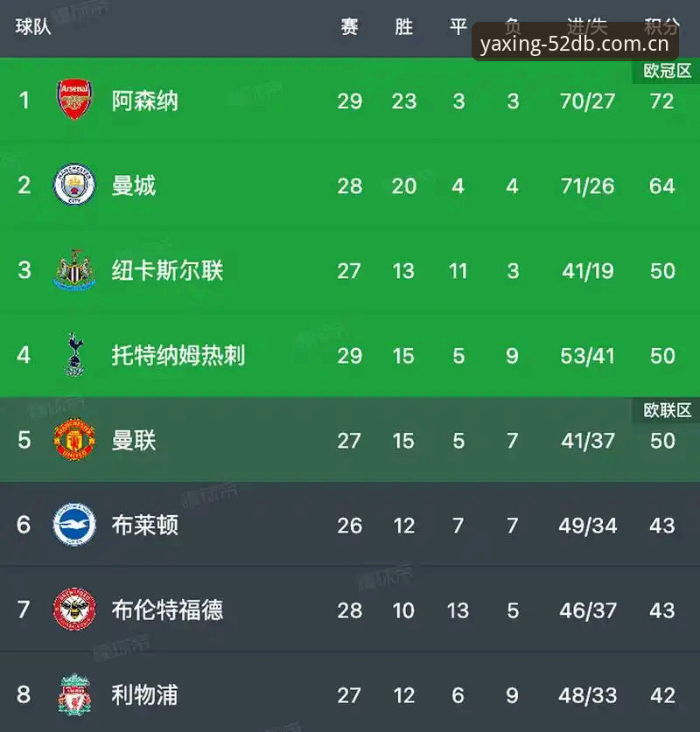Select the Brentford bee crest
Screen dimensions: 700x732
tap(74, 610)
